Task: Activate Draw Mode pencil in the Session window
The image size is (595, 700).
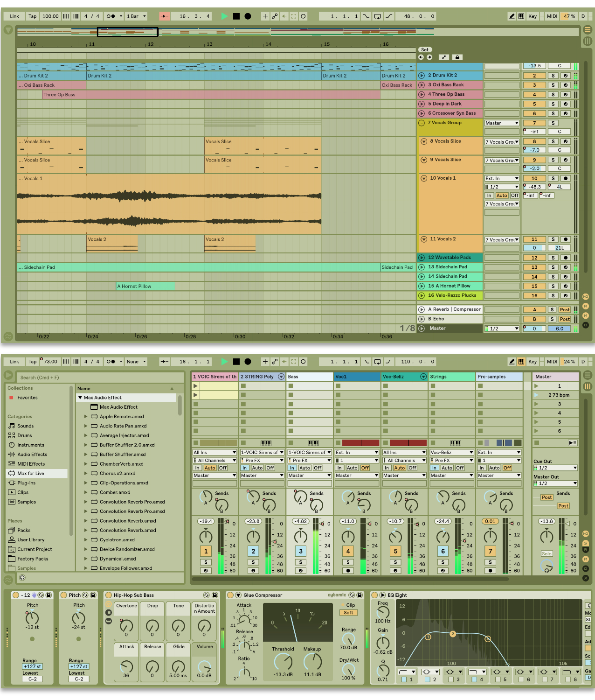Action: pyautogui.click(x=512, y=362)
